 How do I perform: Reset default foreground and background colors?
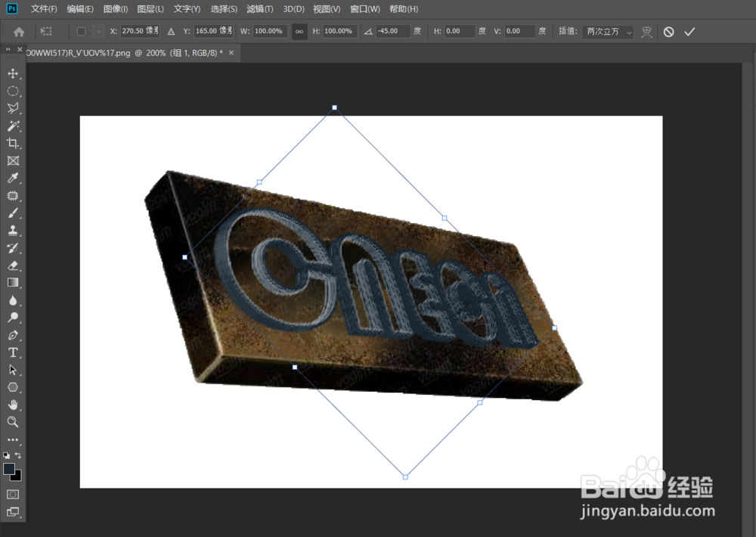coord(6,455)
